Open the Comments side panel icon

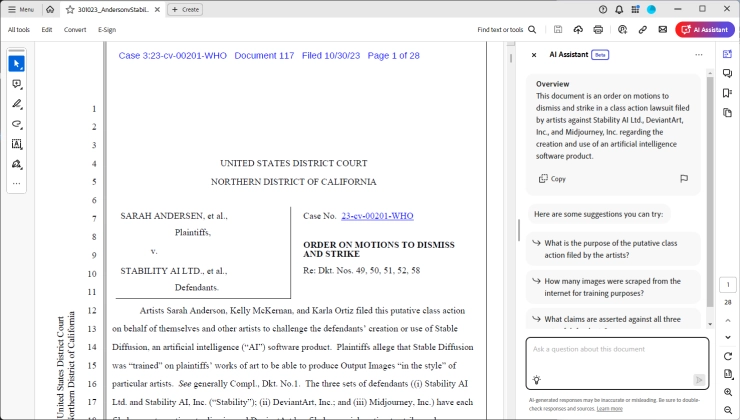[727, 73]
